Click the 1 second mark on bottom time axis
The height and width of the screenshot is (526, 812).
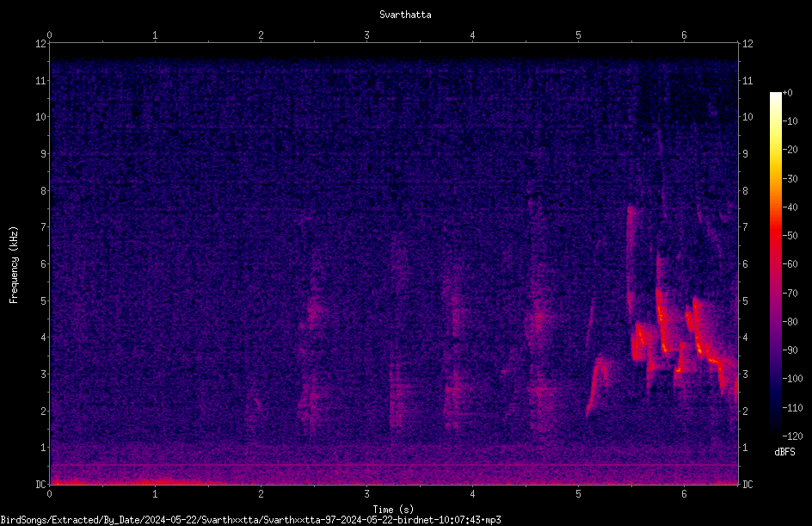tap(155, 494)
